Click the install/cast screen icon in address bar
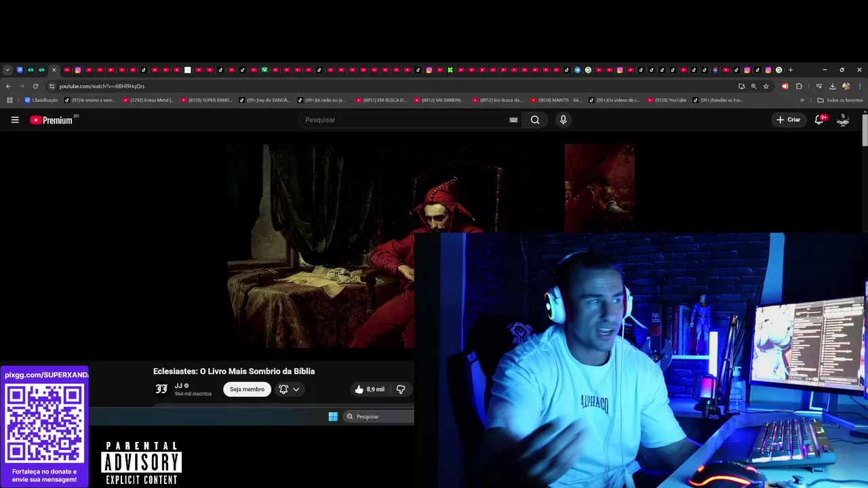This screenshot has height=488, width=868. point(741,86)
